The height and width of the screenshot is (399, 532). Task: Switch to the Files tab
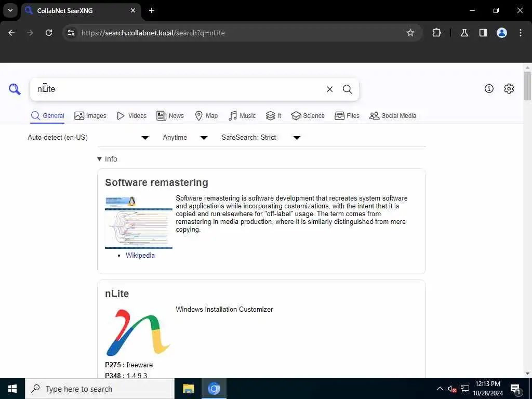pos(347,116)
